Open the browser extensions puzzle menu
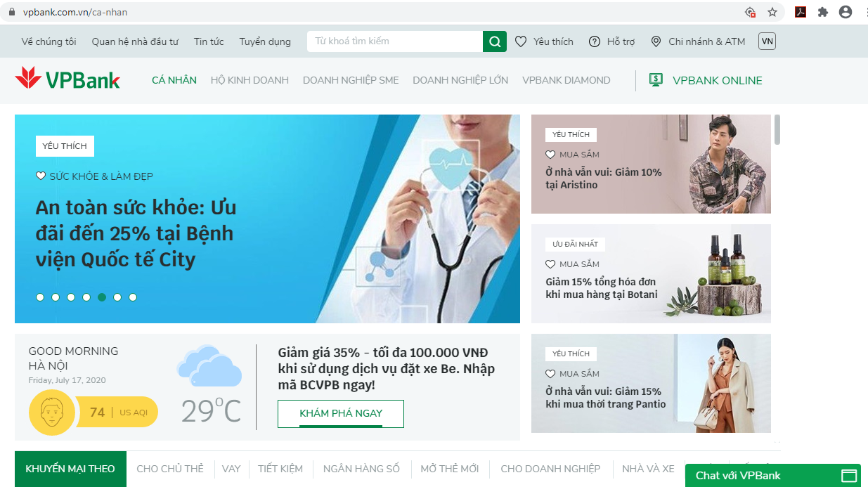The width and height of the screenshot is (868, 487). point(822,11)
